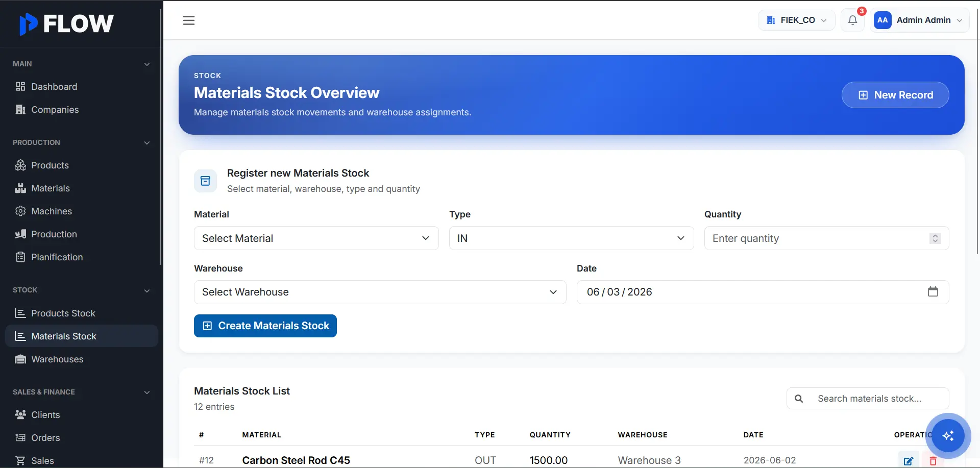Collapse the MAIN sidebar section

click(x=147, y=64)
